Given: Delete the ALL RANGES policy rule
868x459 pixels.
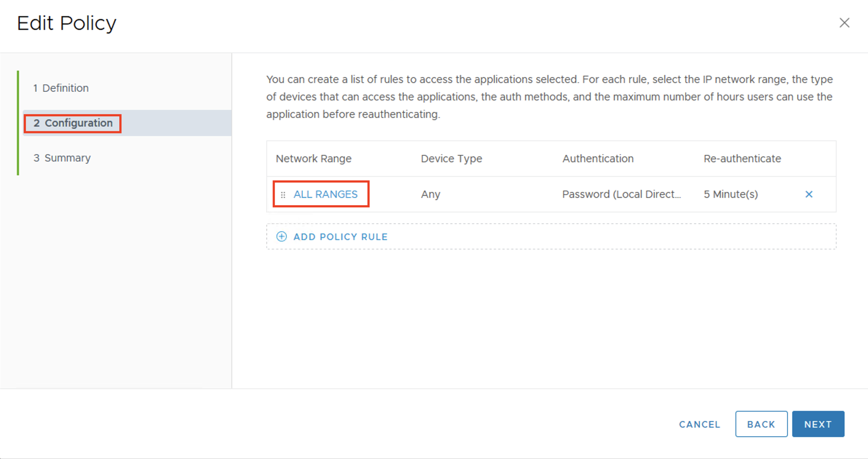Looking at the screenshot, I should [809, 194].
